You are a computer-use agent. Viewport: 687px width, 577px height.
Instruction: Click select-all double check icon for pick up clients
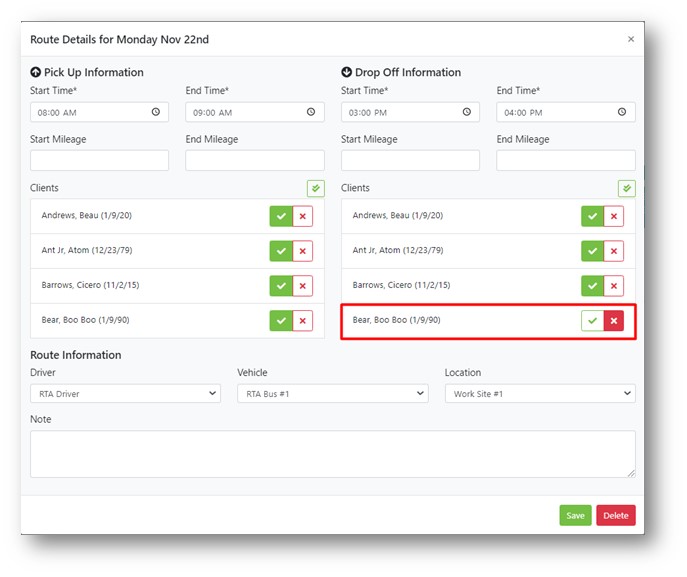point(315,188)
